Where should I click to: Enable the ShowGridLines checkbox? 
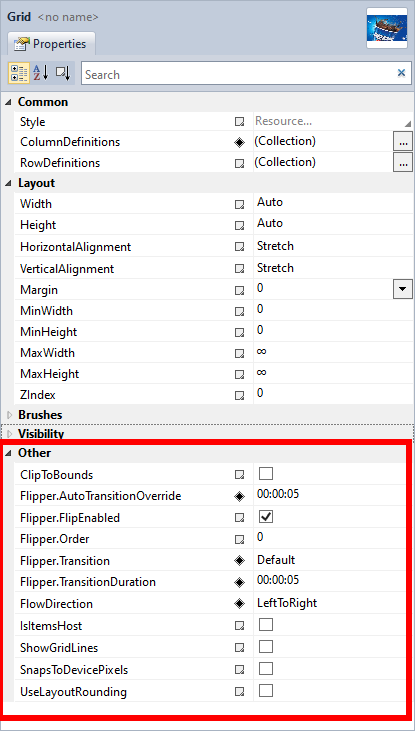[266, 647]
